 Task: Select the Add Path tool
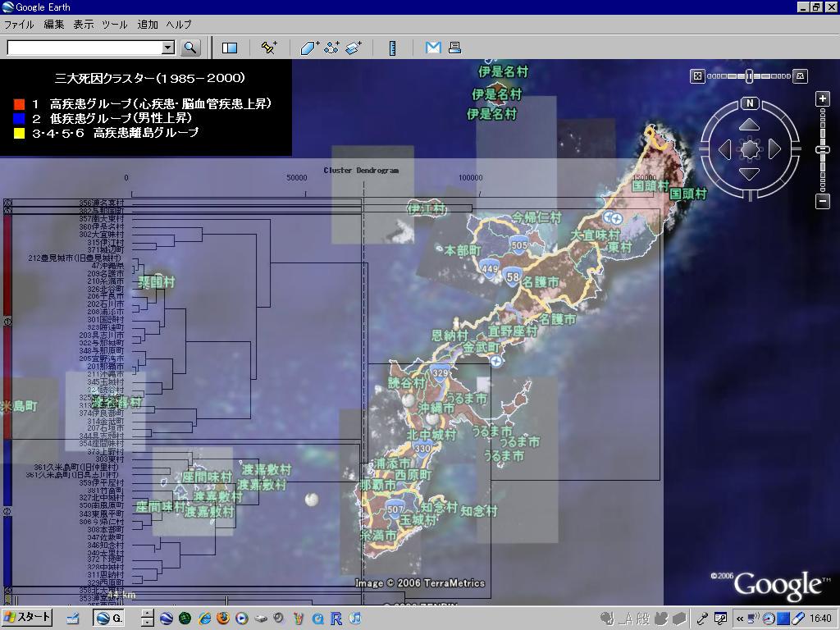coord(331,48)
